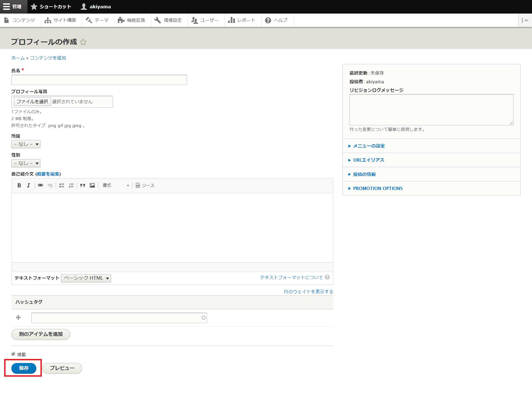This screenshot has height=406, width=532.
Task: Click the 氏名 name input field
Action: click(x=99, y=80)
